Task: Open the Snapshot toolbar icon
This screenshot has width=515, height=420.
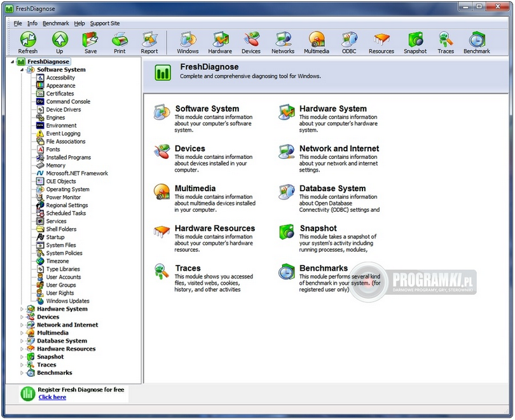Action: (415, 39)
